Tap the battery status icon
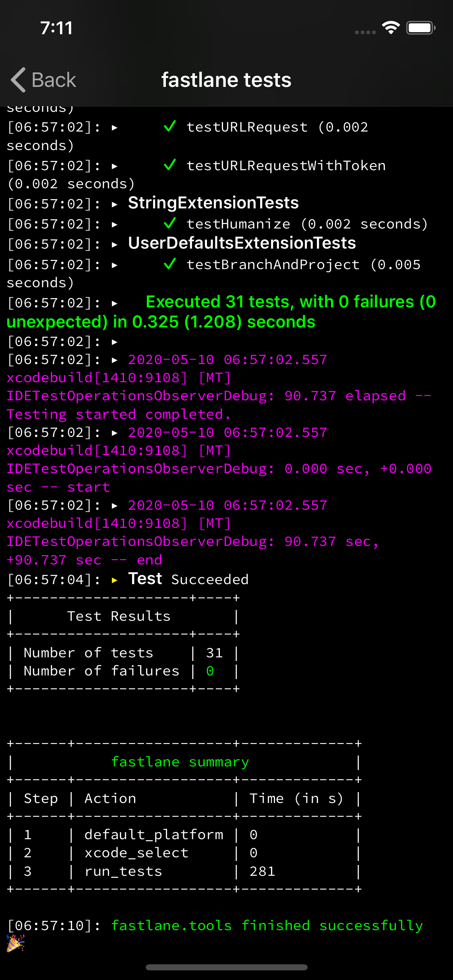The image size is (453, 980). coord(421,28)
